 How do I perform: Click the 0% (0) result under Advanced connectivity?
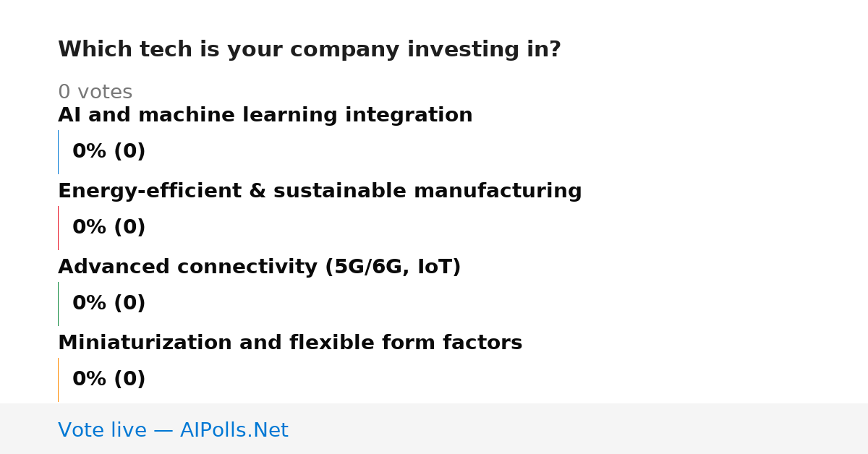(109, 304)
